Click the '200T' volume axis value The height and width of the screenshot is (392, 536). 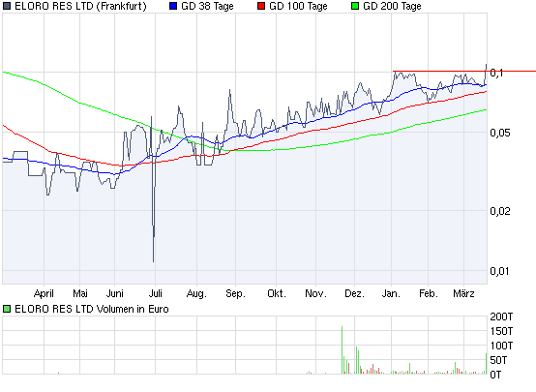501,317
